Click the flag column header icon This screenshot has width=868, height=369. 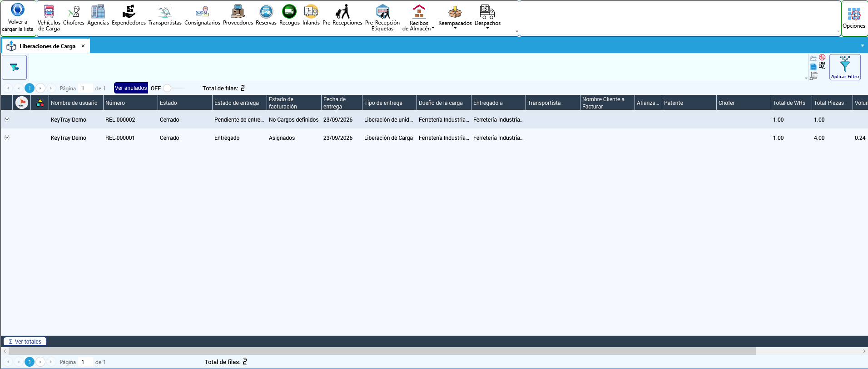tap(22, 103)
